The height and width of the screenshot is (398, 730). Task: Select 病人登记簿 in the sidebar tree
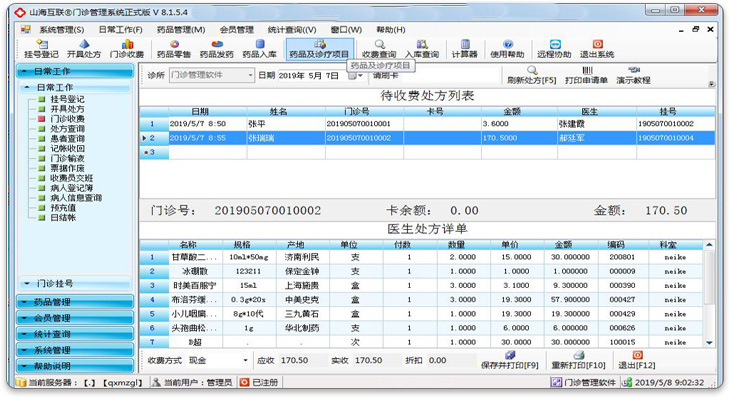[x=72, y=188]
